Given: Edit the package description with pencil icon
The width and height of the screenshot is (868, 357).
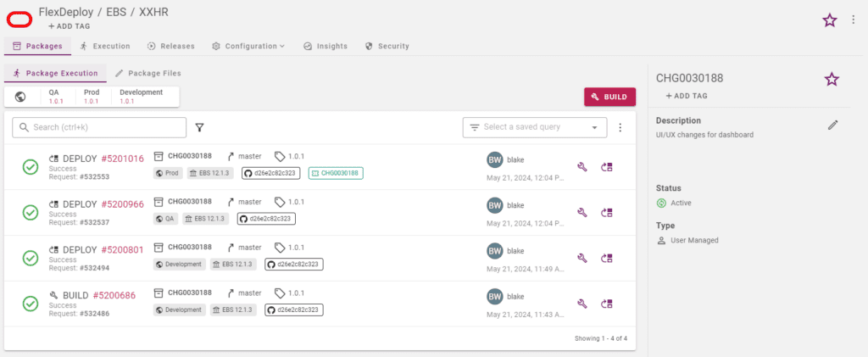Looking at the screenshot, I should pos(832,125).
